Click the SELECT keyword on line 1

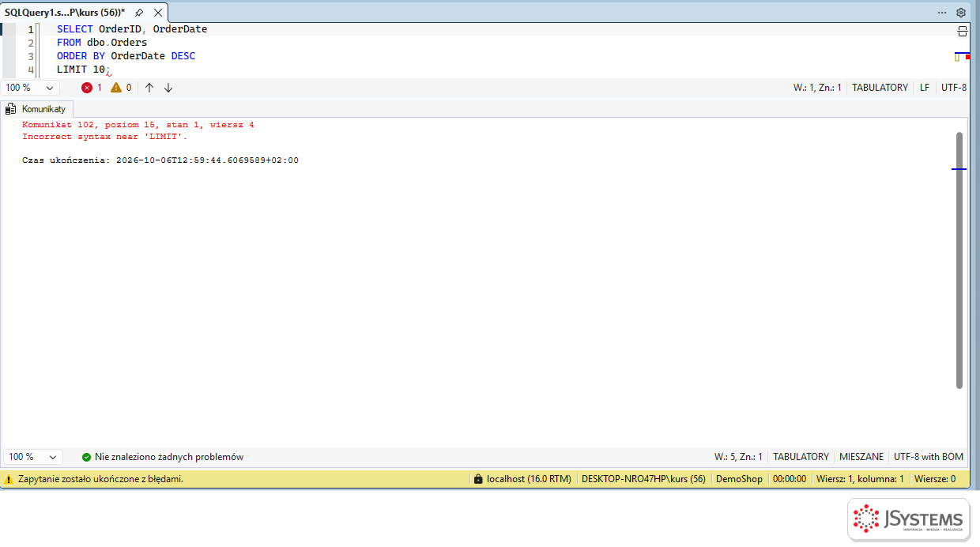pyautogui.click(x=74, y=29)
